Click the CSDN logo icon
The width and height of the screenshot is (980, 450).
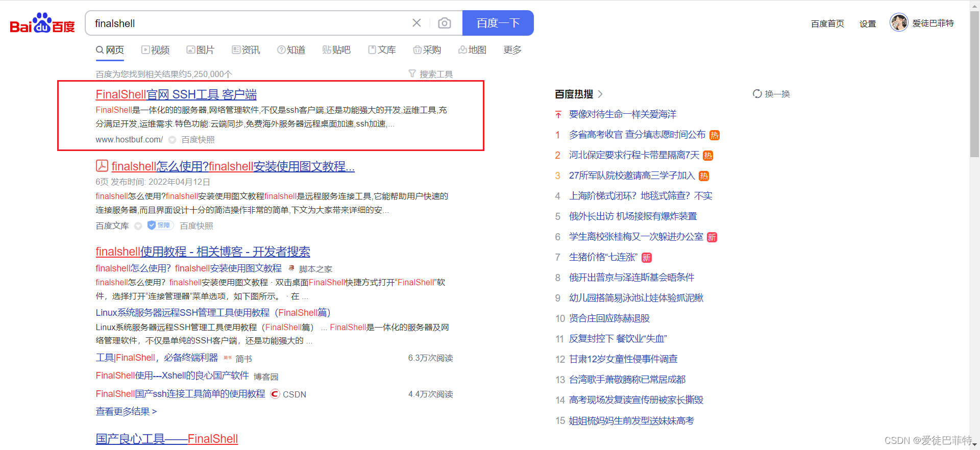click(275, 394)
